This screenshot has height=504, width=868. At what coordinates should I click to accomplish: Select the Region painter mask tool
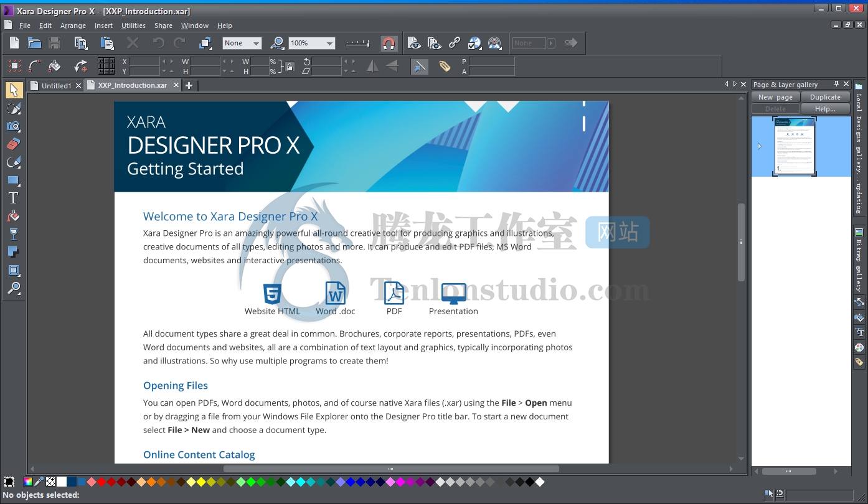point(14,108)
